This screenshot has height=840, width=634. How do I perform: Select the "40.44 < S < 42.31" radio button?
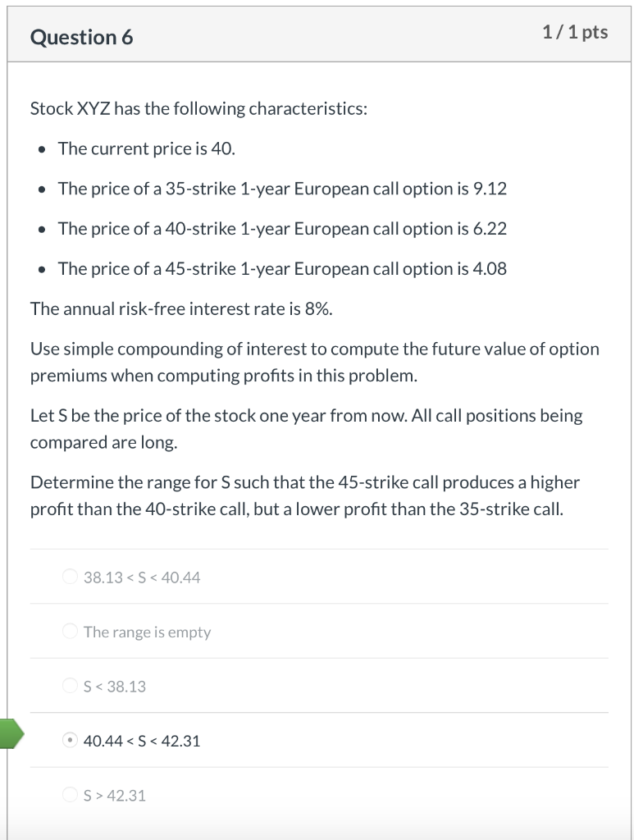[70, 740]
